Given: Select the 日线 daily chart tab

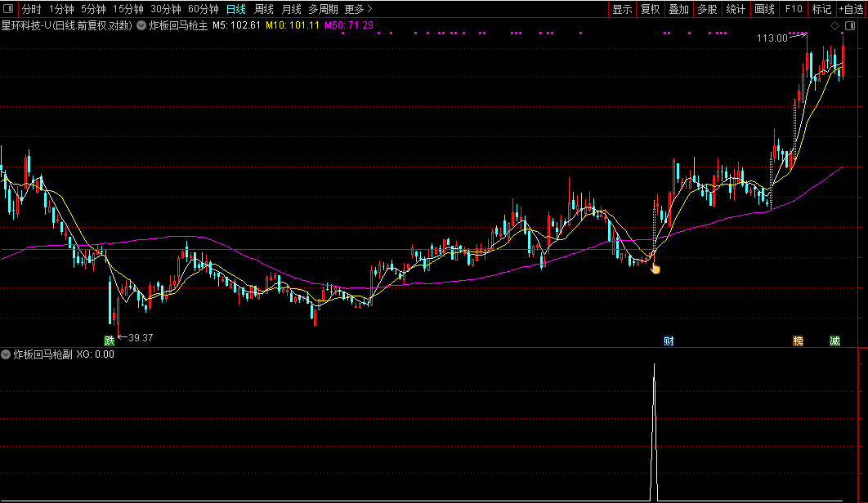Looking at the screenshot, I should tap(236, 10).
